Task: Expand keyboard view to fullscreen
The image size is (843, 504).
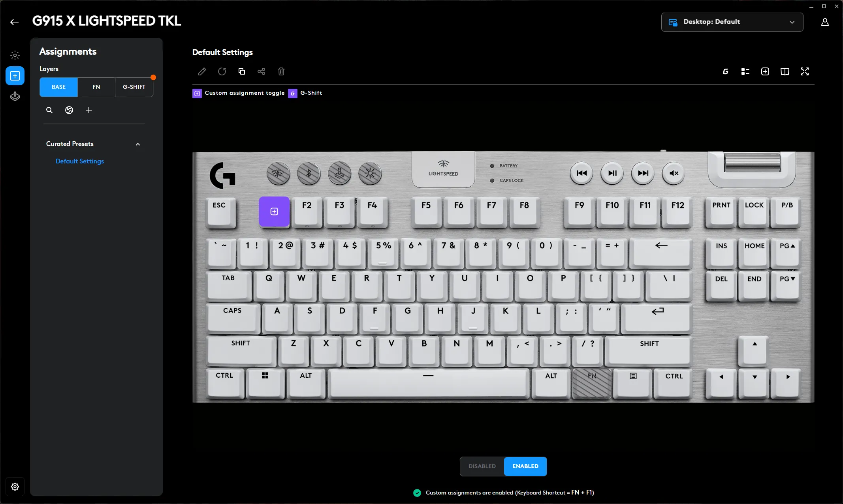Action: point(805,71)
